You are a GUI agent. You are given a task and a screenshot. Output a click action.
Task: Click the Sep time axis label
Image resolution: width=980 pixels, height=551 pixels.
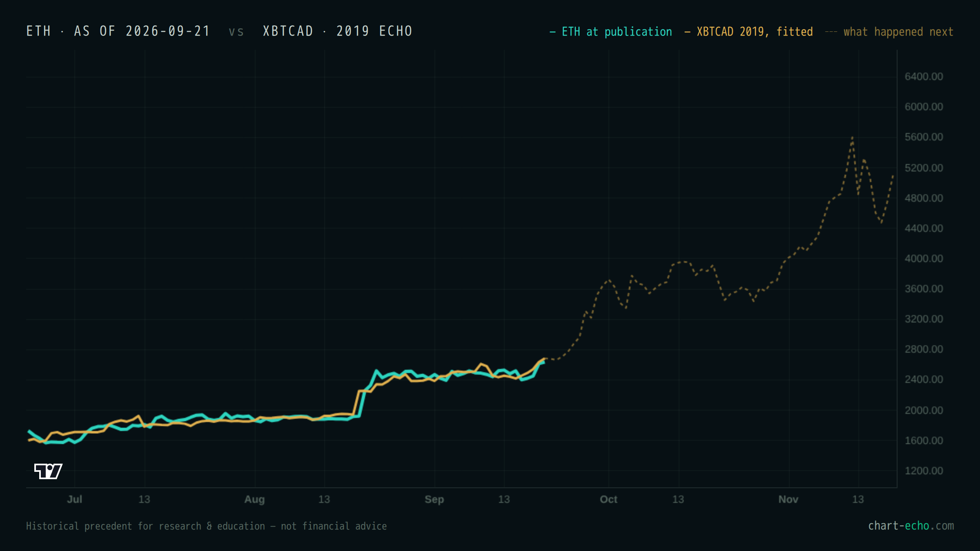434,500
